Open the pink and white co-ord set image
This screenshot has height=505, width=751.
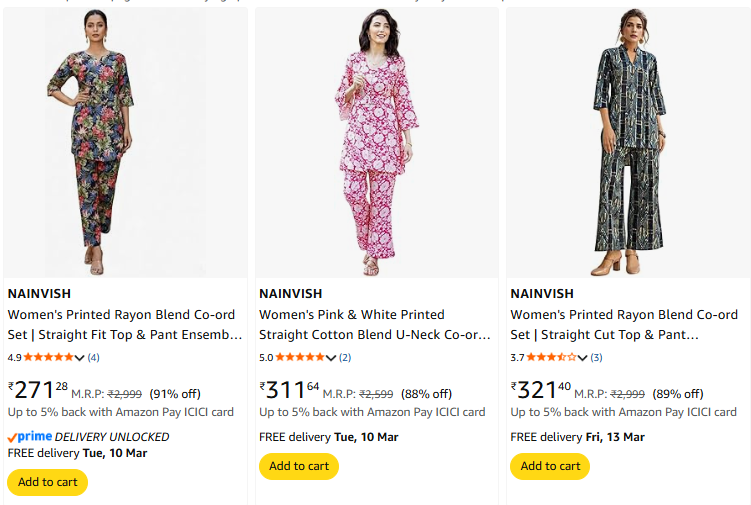click(376, 142)
